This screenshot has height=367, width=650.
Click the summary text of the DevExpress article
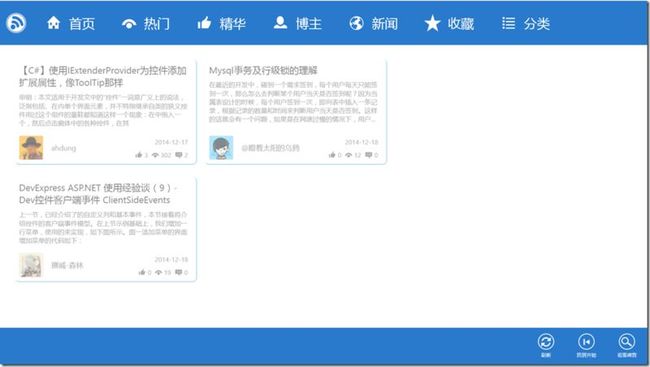coord(103,227)
